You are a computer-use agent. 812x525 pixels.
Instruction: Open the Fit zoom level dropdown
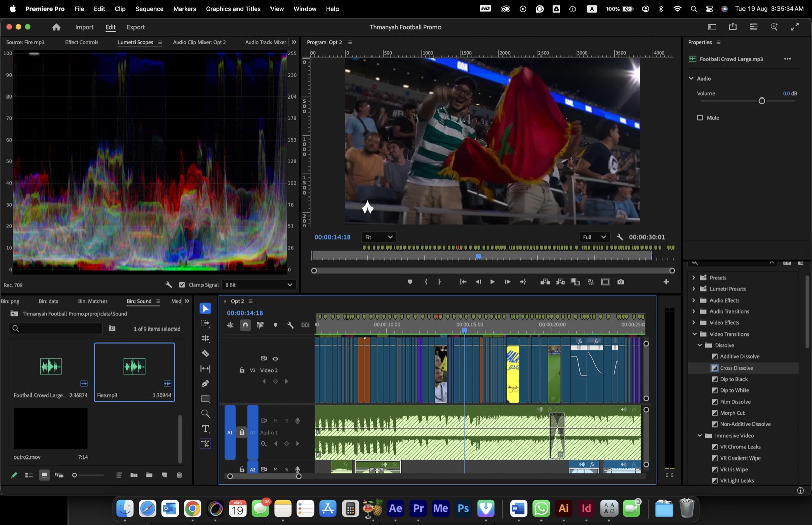tap(379, 237)
